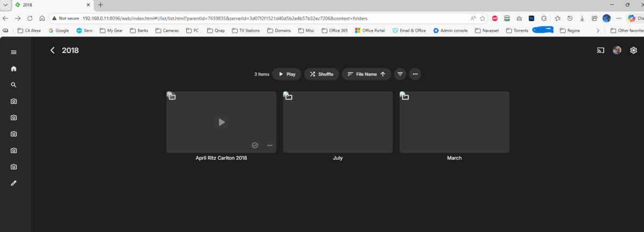
Task: Open more options on April Ritz Carlton card
Action: pos(269,145)
